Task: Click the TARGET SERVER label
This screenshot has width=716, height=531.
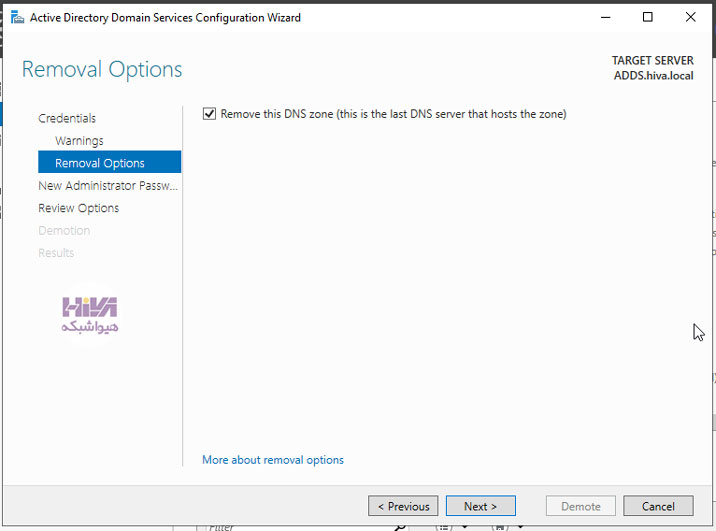Action: pyautogui.click(x=653, y=60)
